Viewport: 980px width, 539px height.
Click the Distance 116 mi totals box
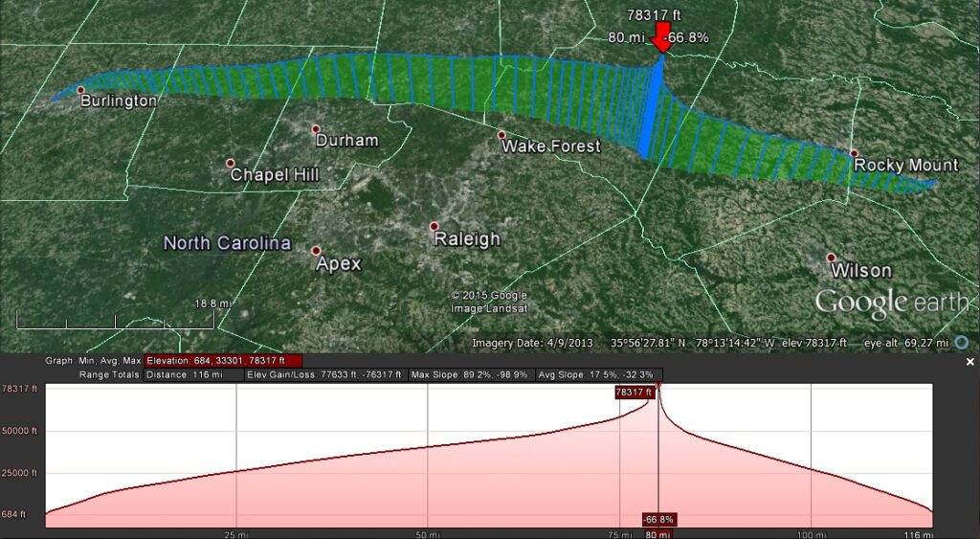coord(189,374)
